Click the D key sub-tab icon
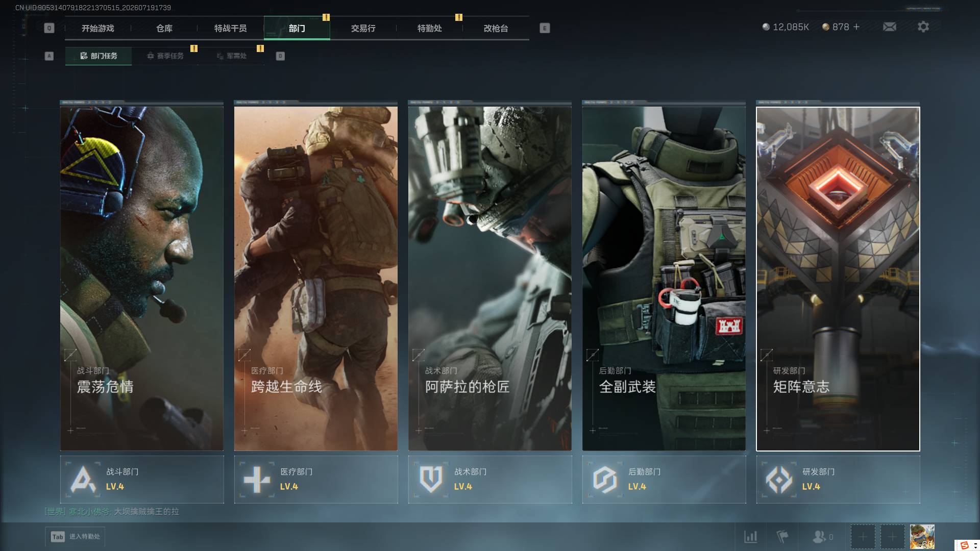The image size is (980, 551). point(280,56)
